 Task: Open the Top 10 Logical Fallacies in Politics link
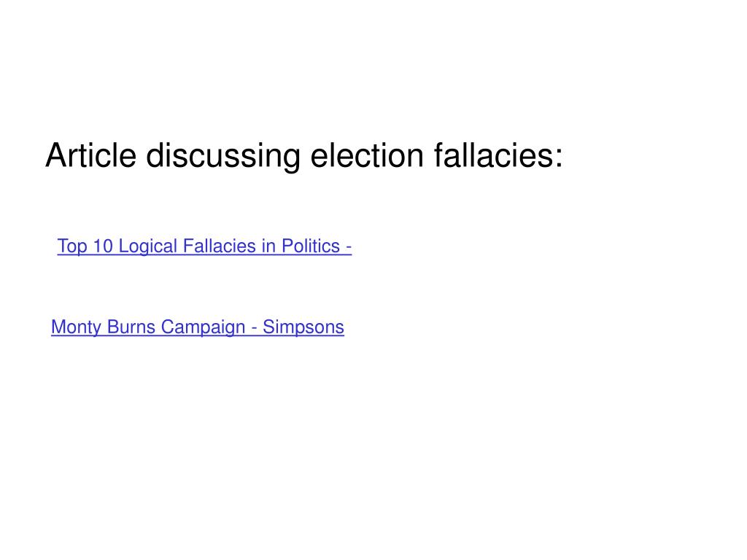pyautogui.click(x=204, y=246)
